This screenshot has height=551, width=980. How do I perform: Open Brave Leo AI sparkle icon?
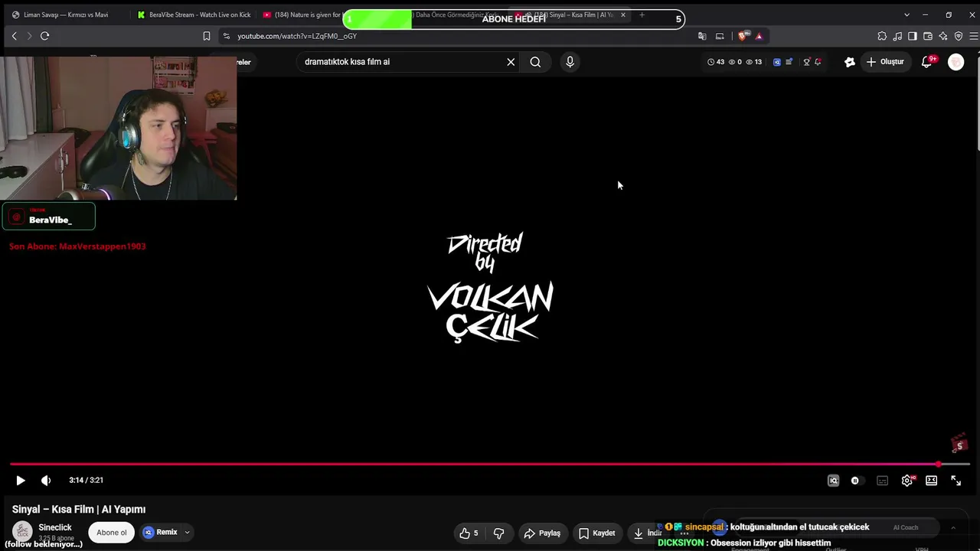(943, 36)
